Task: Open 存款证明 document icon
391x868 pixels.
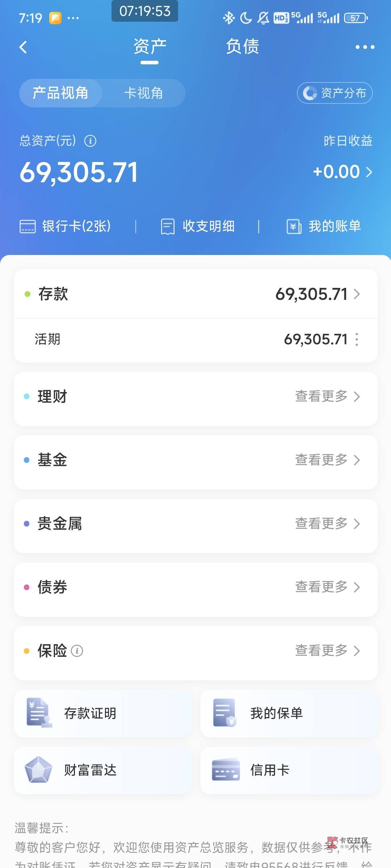Action: pos(39,713)
